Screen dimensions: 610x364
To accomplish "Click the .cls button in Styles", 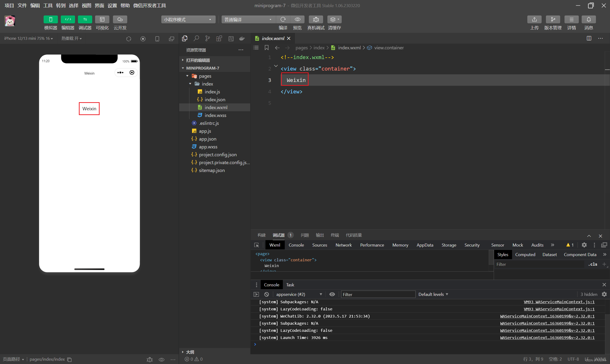I will tap(592, 264).
